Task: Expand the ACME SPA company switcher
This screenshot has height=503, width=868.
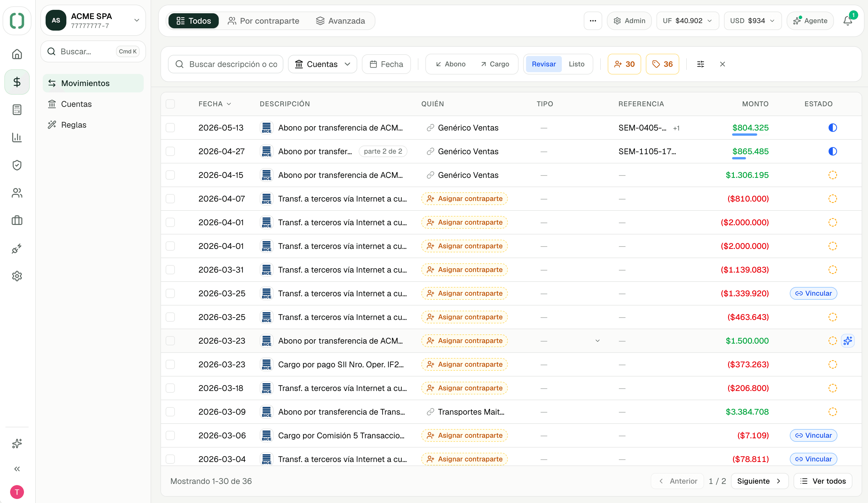Action: (93, 20)
